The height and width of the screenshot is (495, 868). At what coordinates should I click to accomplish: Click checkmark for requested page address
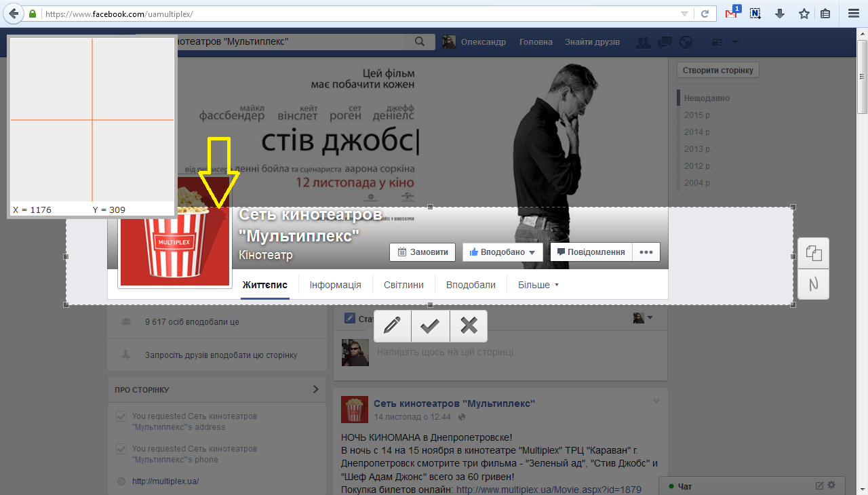(x=121, y=416)
